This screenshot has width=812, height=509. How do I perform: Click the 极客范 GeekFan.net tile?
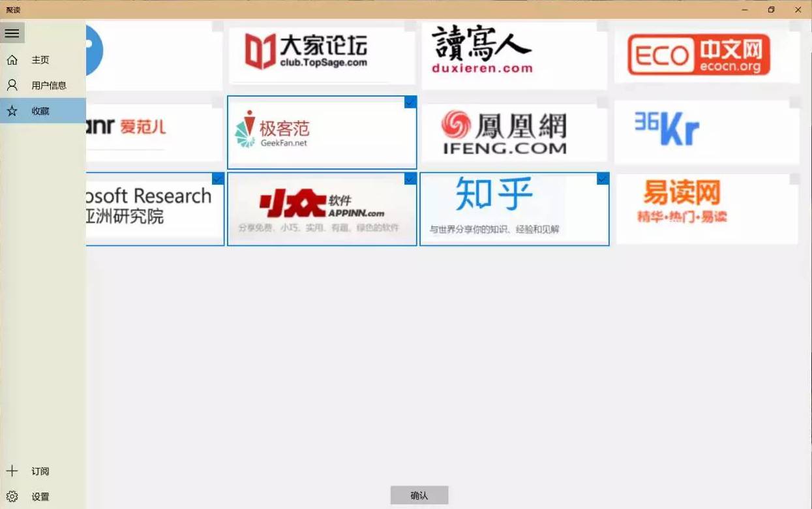(x=322, y=132)
